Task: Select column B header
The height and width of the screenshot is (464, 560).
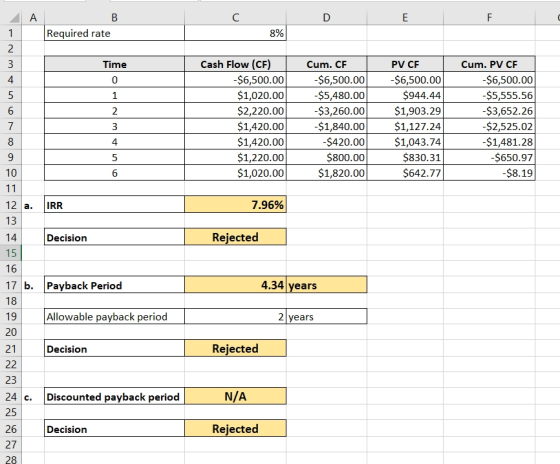Action: pyautogui.click(x=114, y=18)
